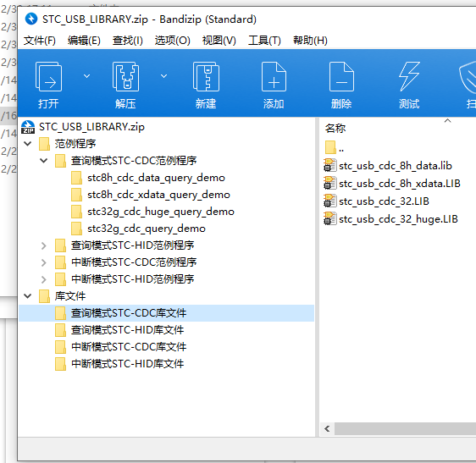Click the Bandizip app icon in title bar

click(31, 19)
